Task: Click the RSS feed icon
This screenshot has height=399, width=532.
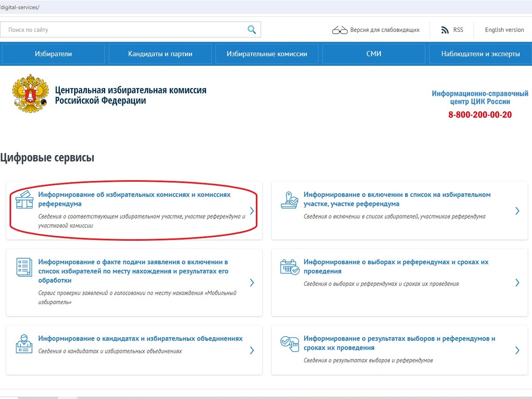Action: 445,30
